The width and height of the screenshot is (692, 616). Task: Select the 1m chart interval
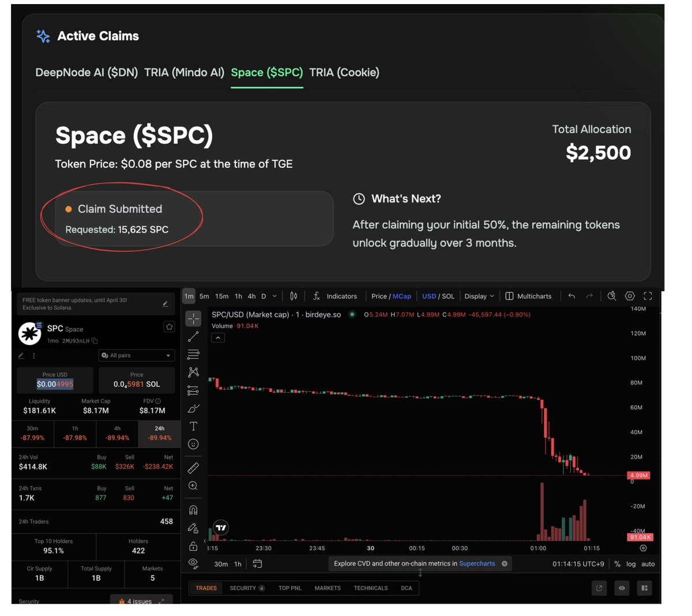(189, 296)
